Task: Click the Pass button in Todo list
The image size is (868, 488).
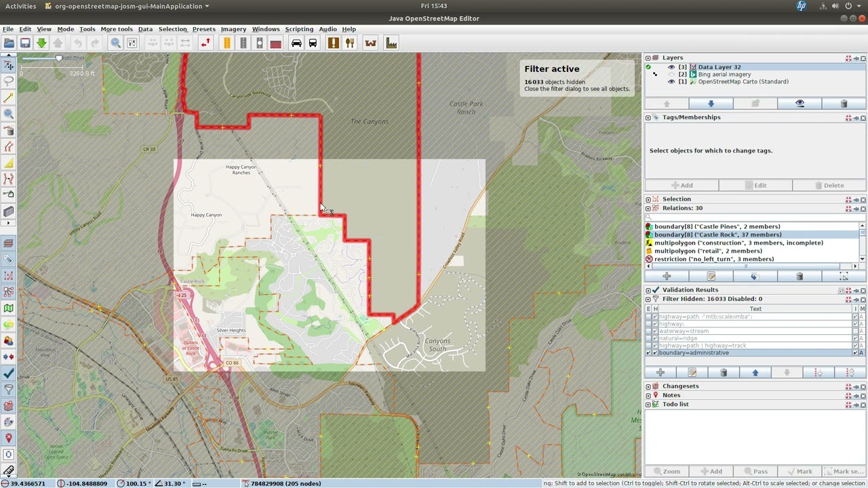Action: (x=755, y=471)
